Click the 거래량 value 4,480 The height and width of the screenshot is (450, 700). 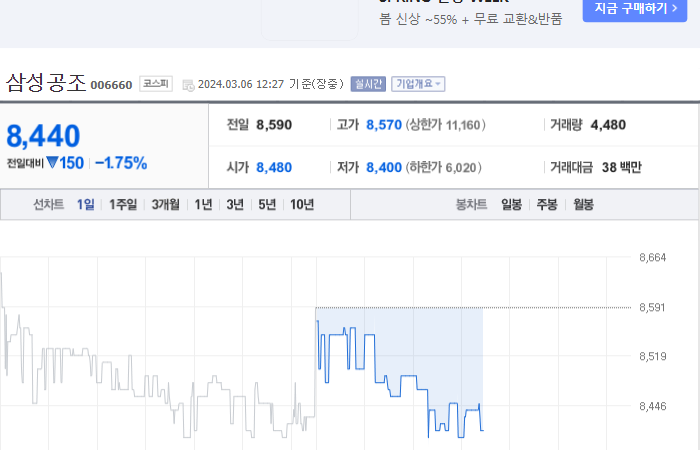(x=608, y=125)
